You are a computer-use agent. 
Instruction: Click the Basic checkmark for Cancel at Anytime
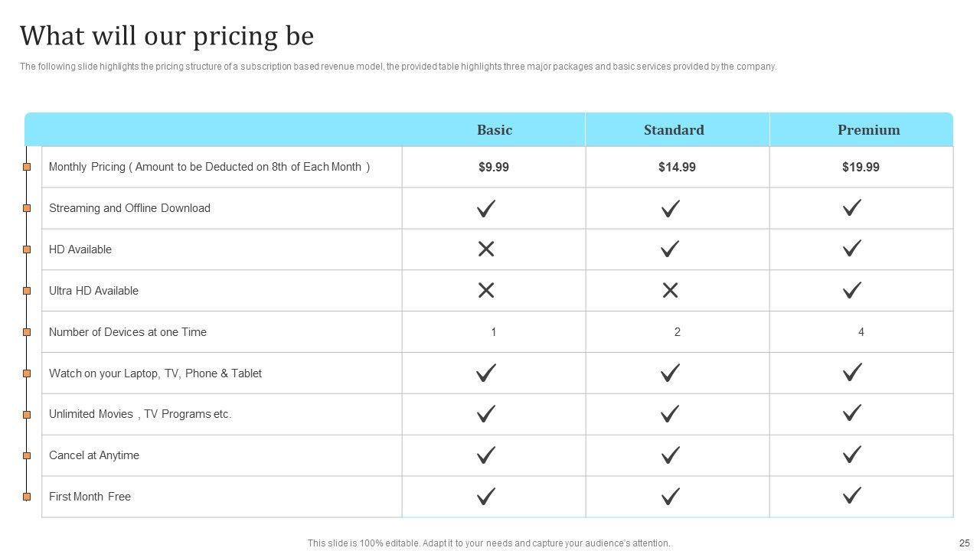[x=486, y=455]
